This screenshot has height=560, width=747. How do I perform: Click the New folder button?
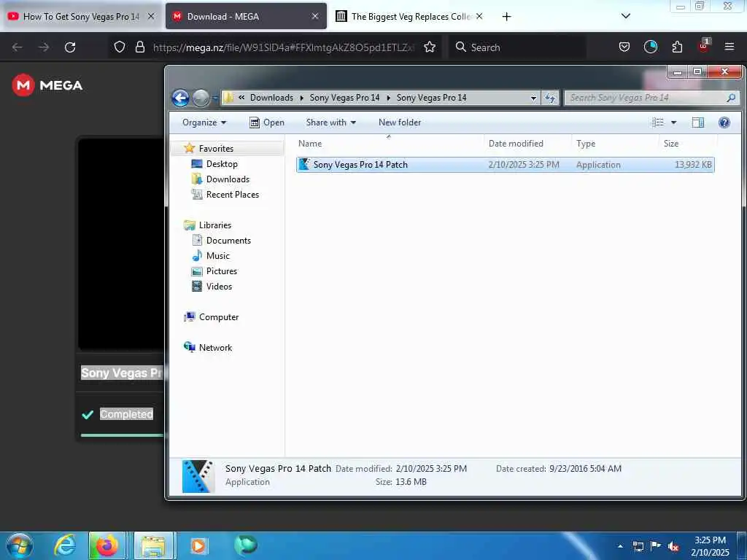[x=400, y=122]
